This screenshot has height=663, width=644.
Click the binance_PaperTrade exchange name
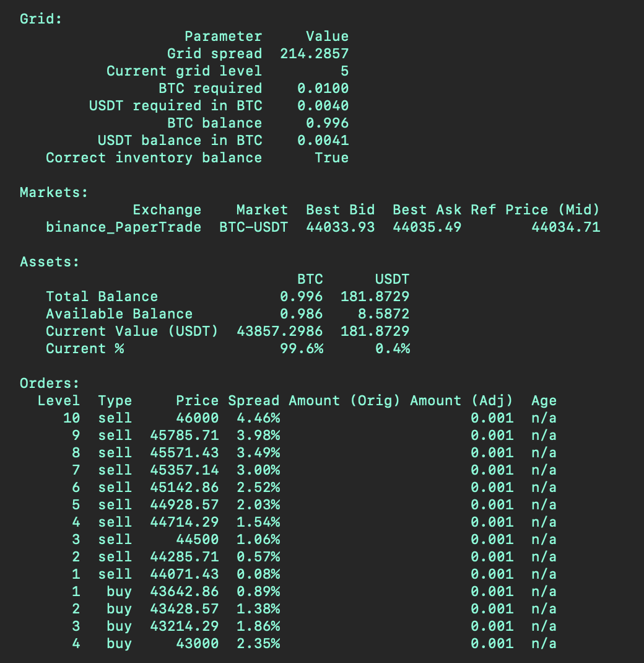coord(123,227)
